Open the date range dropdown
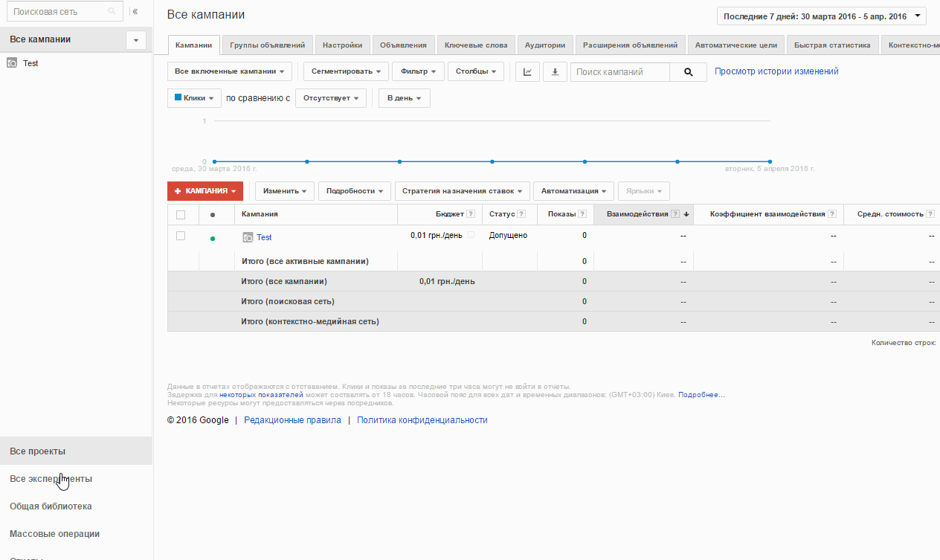The image size is (940, 560). [822, 16]
